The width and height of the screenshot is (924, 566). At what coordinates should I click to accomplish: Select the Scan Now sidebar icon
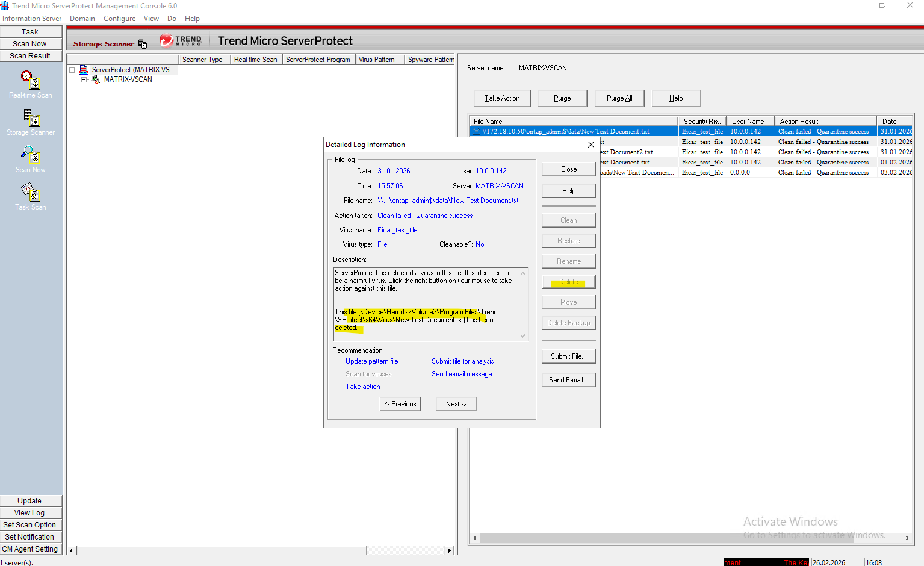click(x=31, y=155)
